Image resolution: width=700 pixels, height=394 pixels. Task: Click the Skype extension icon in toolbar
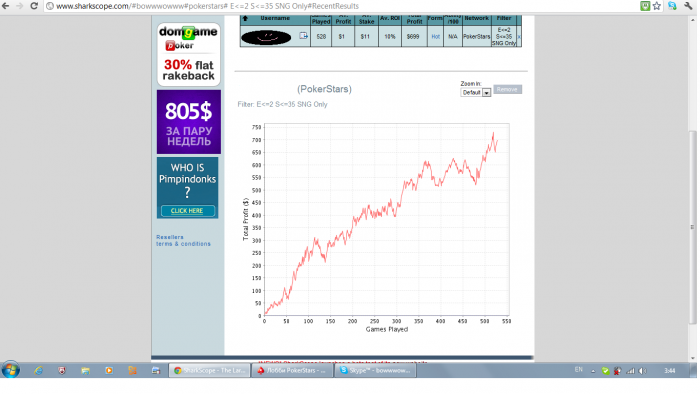672,6
